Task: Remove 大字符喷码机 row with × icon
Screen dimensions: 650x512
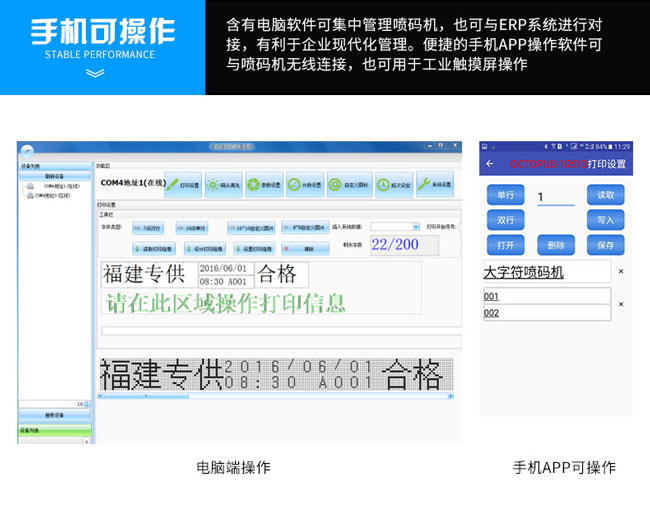Action: pyautogui.click(x=620, y=271)
